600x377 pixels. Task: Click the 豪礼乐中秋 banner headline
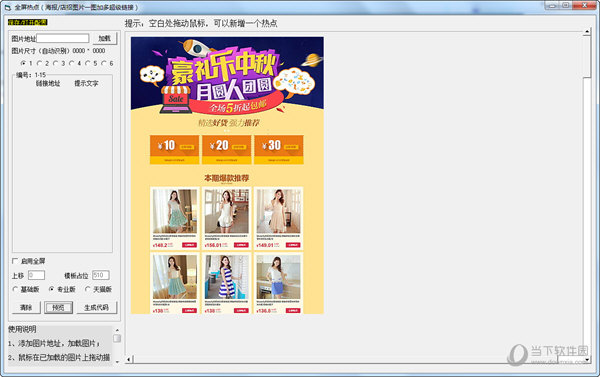(x=223, y=67)
